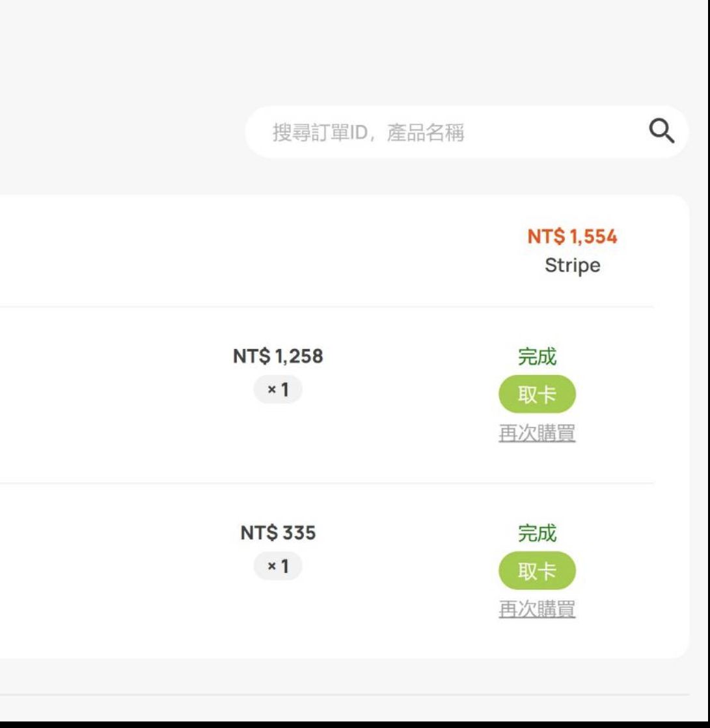Click 完成 status of the NT$ 1,258 item

click(x=537, y=357)
